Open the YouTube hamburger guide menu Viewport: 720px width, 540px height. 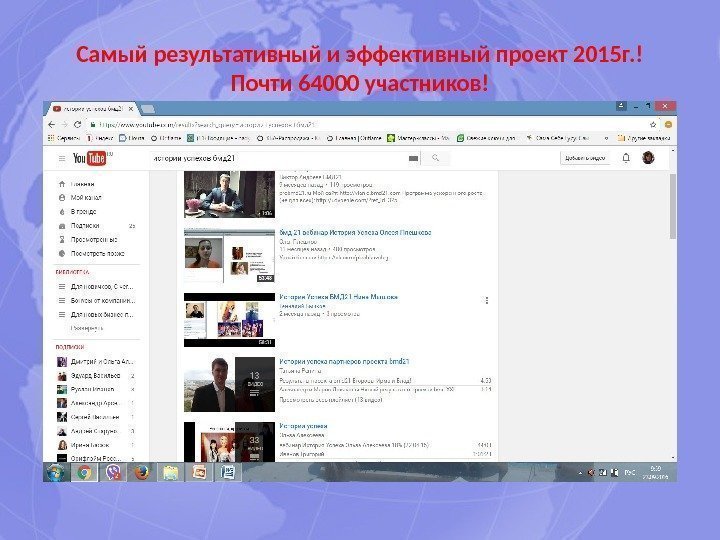pyautogui.click(x=62, y=158)
